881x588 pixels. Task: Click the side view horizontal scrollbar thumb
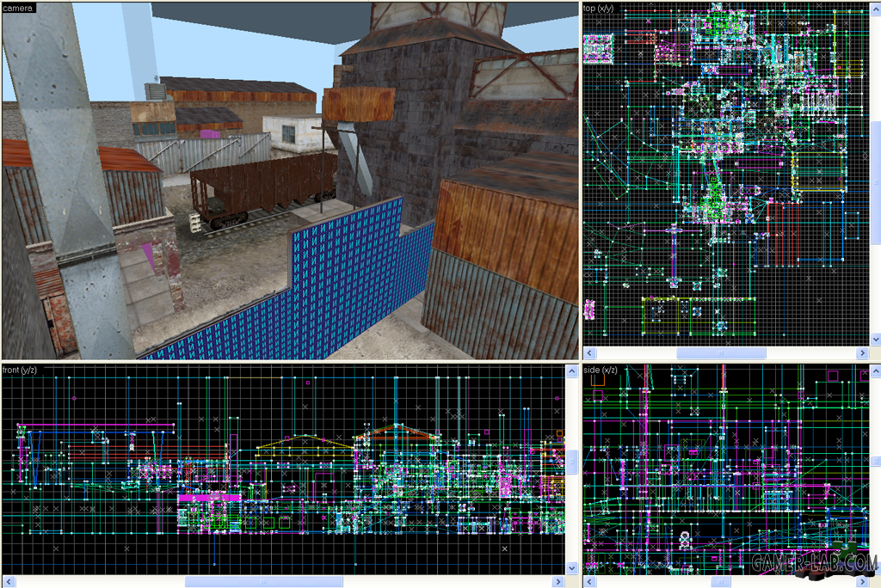[x=721, y=582]
